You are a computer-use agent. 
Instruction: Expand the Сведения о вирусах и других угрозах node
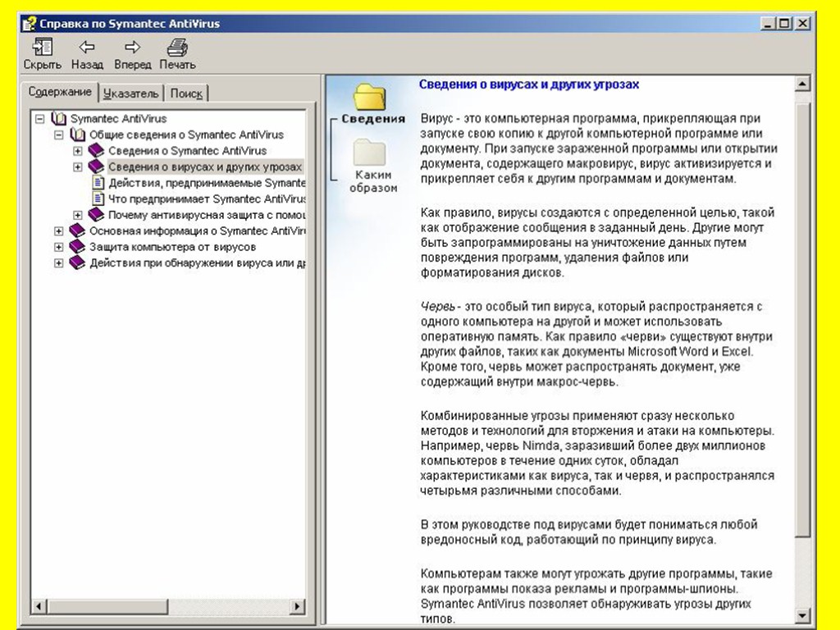[x=78, y=167]
